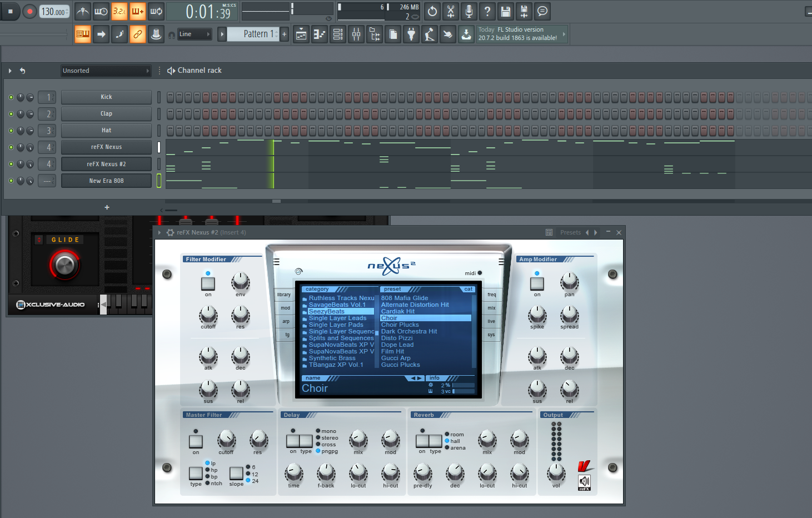Toggle the Filter Modifier on button
Image resolution: width=812 pixels, height=518 pixels.
tap(208, 283)
